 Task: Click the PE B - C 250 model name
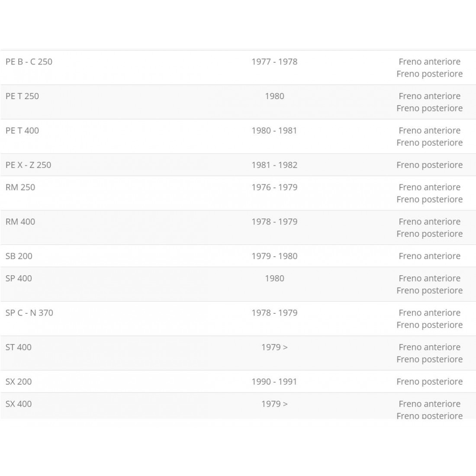29,61
